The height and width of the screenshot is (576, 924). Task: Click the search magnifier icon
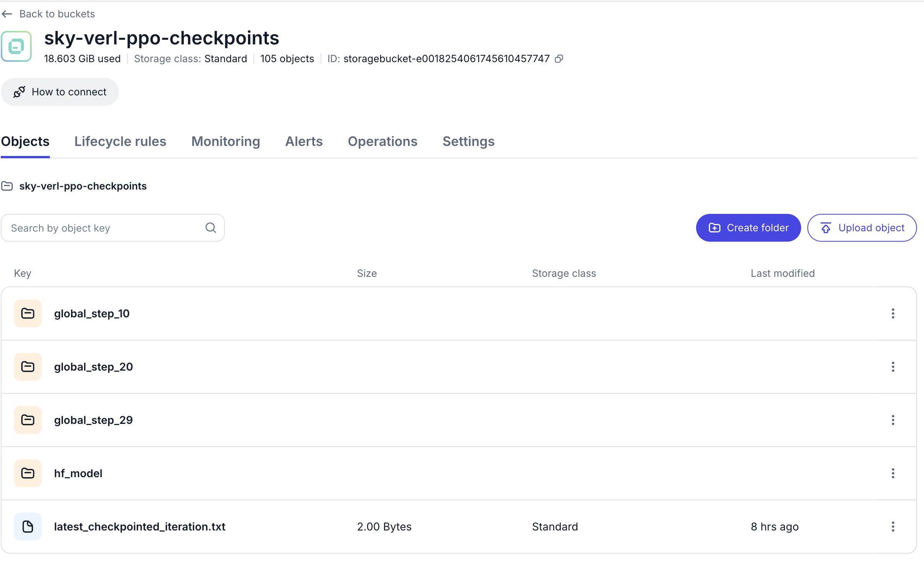[211, 228]
